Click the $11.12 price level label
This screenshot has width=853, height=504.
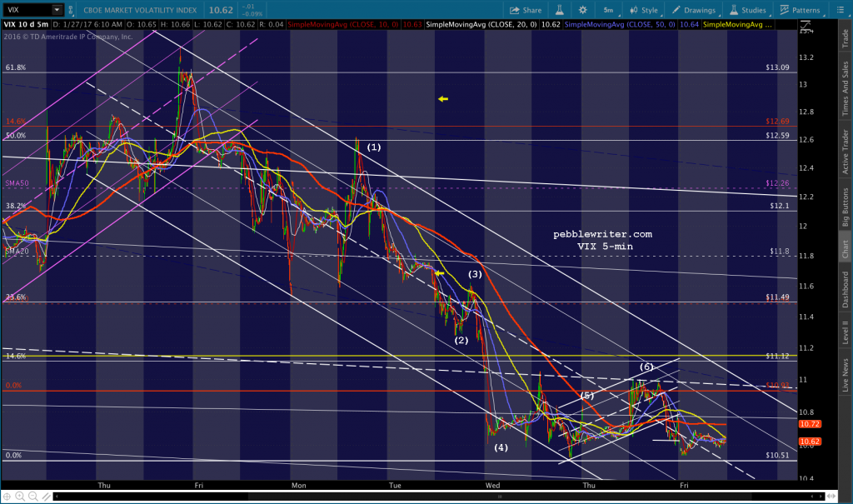click(777, 356)
